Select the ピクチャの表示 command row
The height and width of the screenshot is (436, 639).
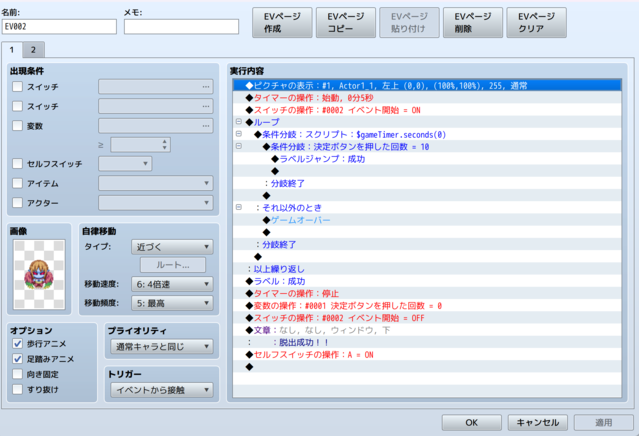tap(427, 86)
